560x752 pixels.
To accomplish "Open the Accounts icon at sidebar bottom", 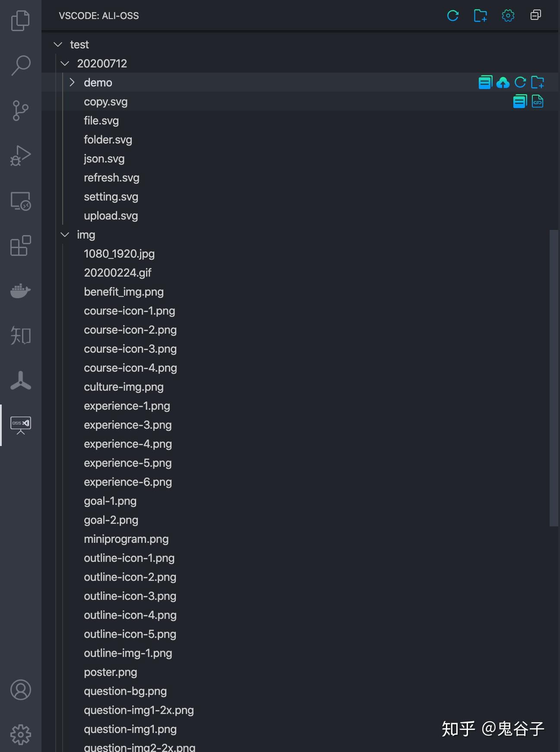I will pos(20,690).
